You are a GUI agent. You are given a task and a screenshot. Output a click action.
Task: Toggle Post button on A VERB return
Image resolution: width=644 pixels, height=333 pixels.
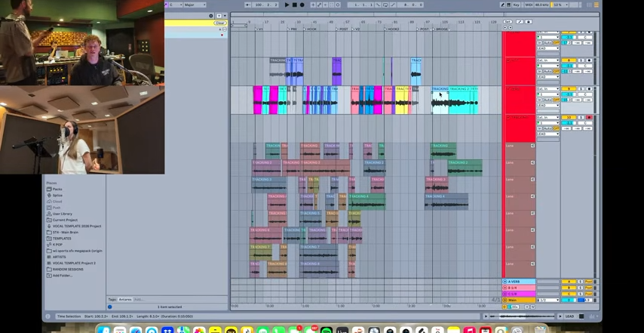click(589, 282)
